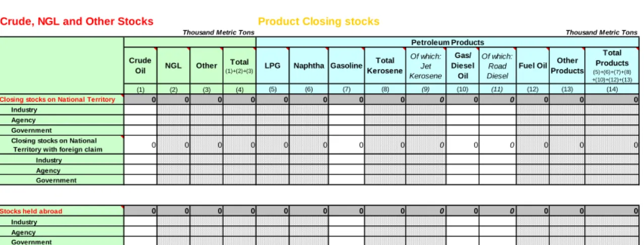Click the Gas/Diesel Oil header cell
This screenshot has width=644, height=245.
(x=463, y=65)
